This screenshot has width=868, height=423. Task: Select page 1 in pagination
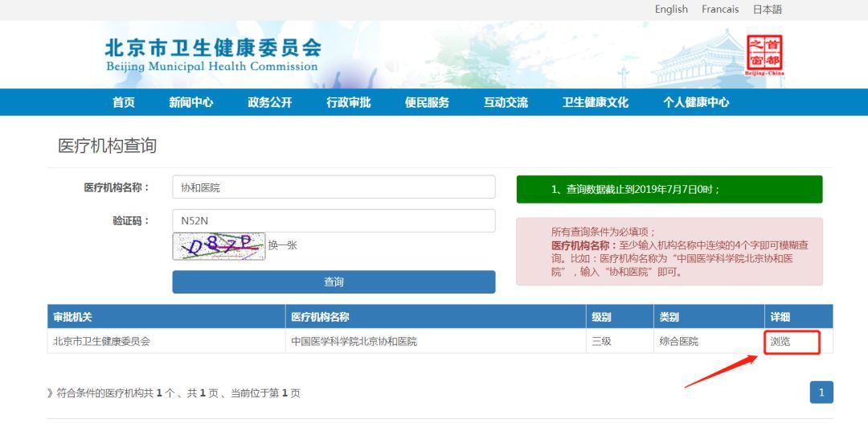tap(821, 392)
